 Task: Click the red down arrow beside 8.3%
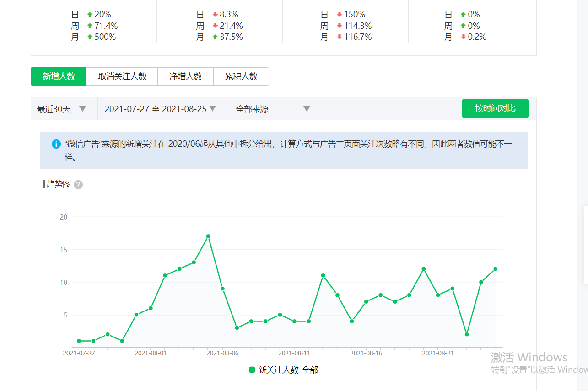click(215, 15)
